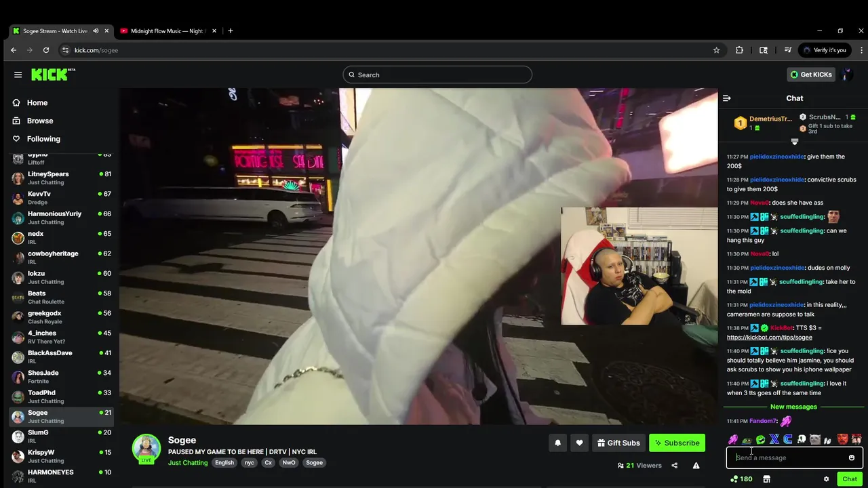Click the Just Chatting category link
The height and width of the screenshot is (488, 868).
[x=188, y=463]
